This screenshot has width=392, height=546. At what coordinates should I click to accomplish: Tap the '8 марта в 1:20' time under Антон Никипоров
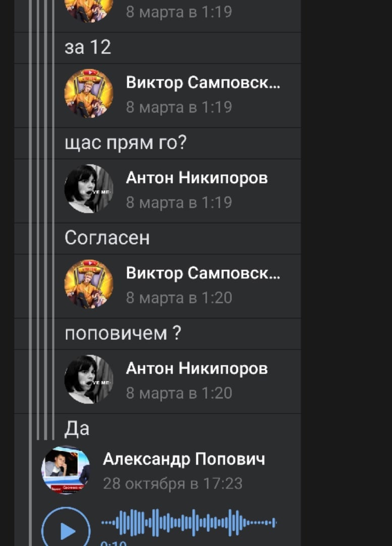click(179, 393)
